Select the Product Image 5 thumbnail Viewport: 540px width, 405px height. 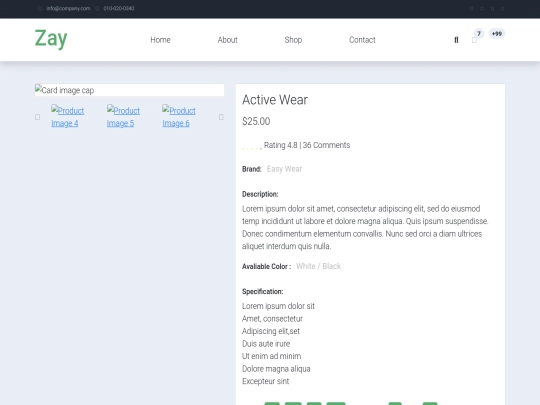pyautogui.click(x=123, y=117)
